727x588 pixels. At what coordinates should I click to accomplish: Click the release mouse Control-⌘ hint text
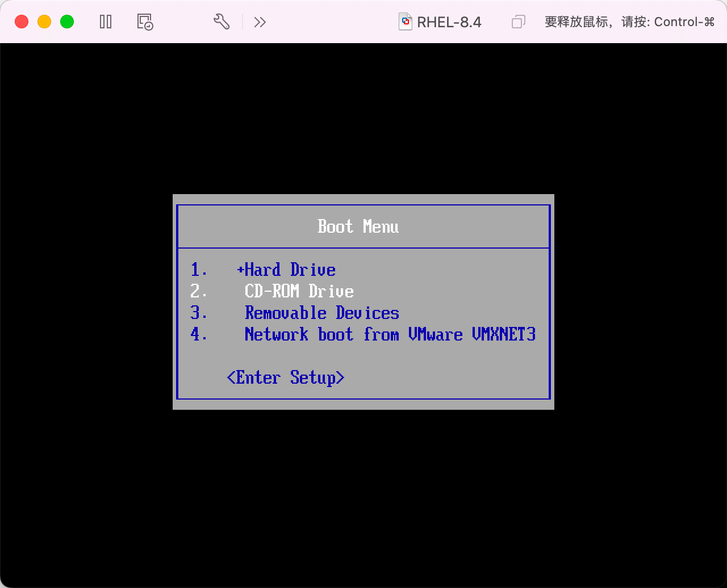629,22
